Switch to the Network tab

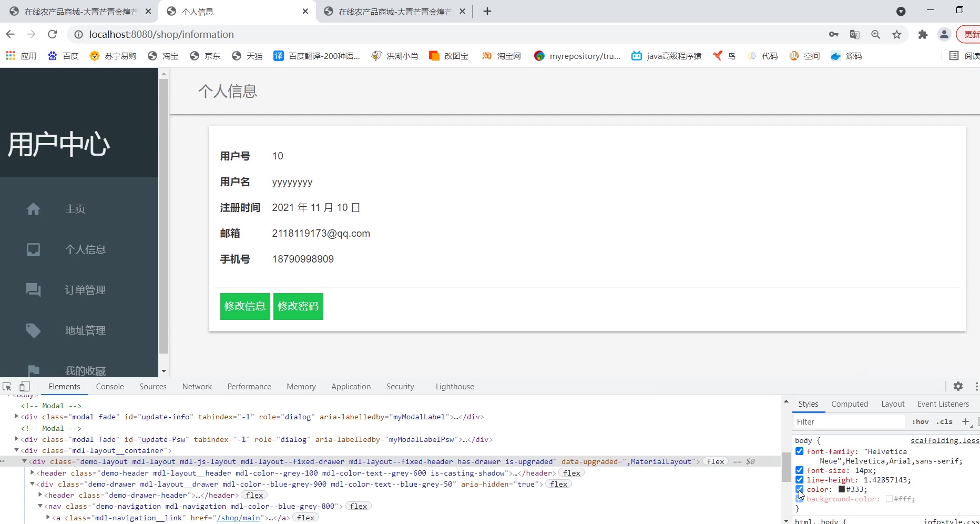[197, 386]
